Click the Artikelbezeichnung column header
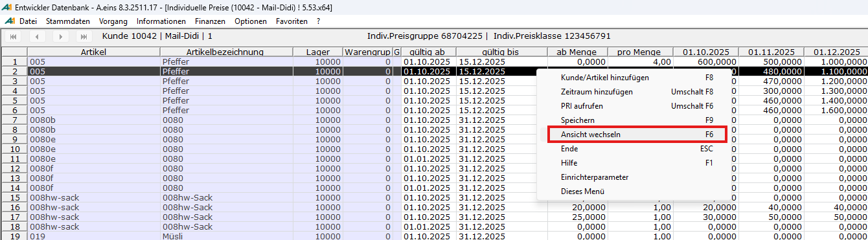 click(x=225, y=52)
